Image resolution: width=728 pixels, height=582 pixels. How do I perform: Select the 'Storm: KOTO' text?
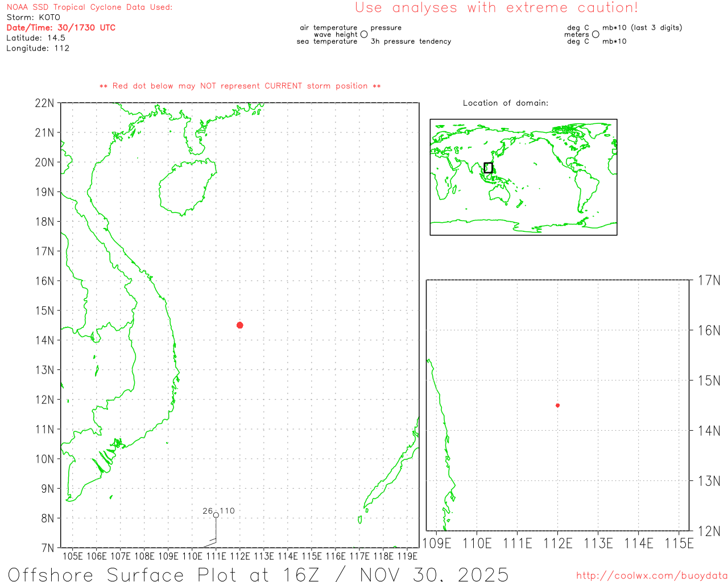[33, 18]
